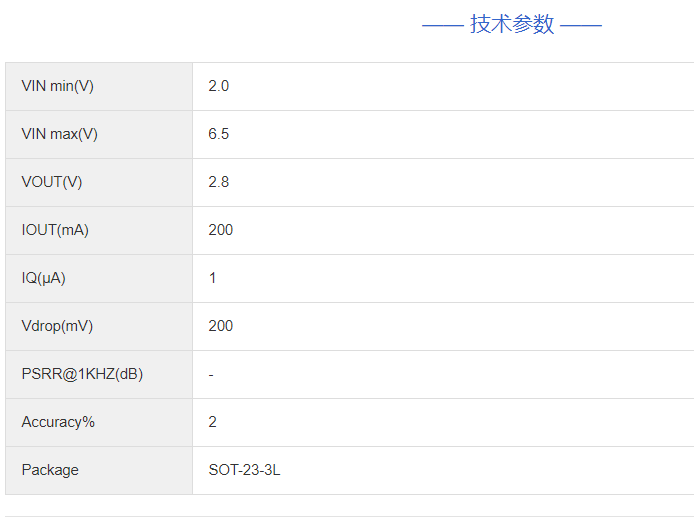Select the PSRR@1KHZ(dB) label cell
Viewport: 694px width, 517px height.
point(82,374)
